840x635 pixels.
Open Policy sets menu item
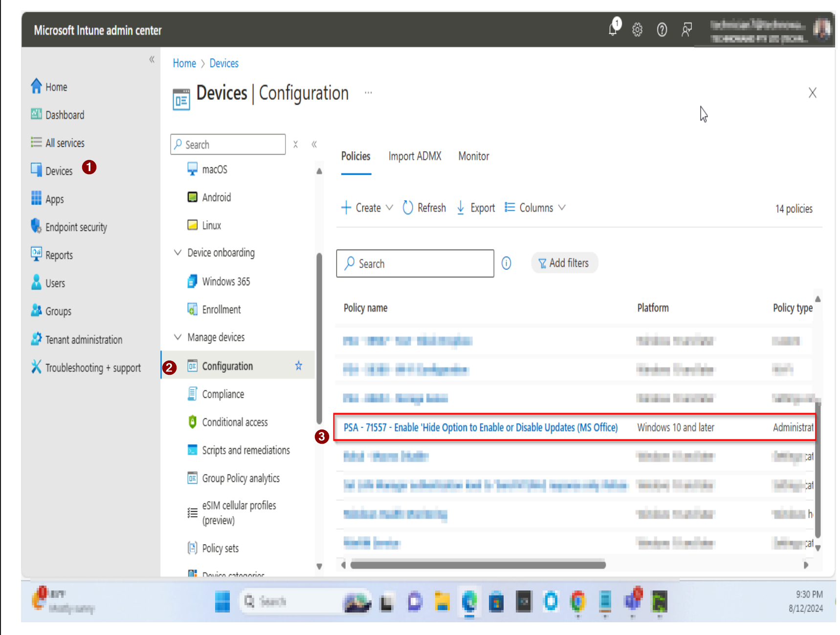pyautogui.click(x=213, y=548)
